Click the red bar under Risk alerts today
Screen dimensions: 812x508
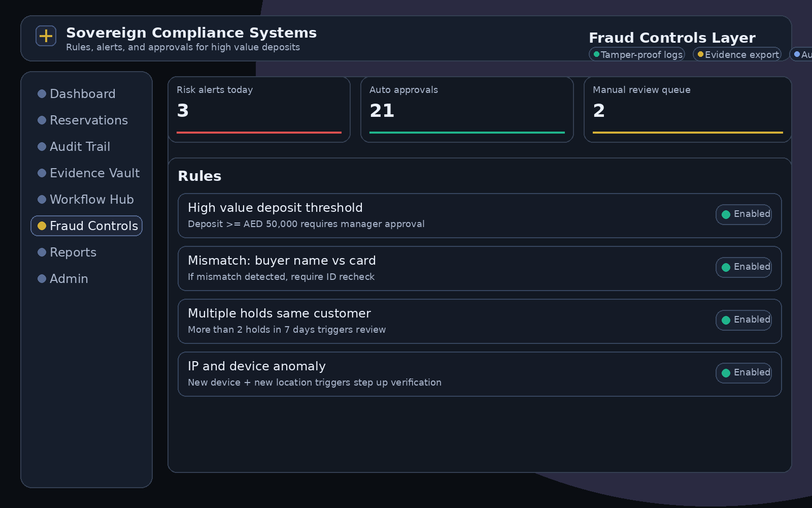pyautogui.click(x=259, y=133)
